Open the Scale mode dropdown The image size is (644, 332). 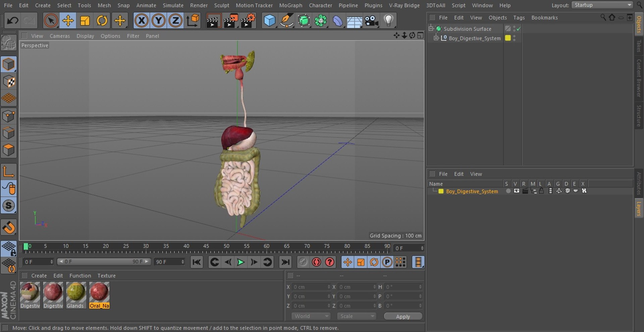tap(357, 316)
